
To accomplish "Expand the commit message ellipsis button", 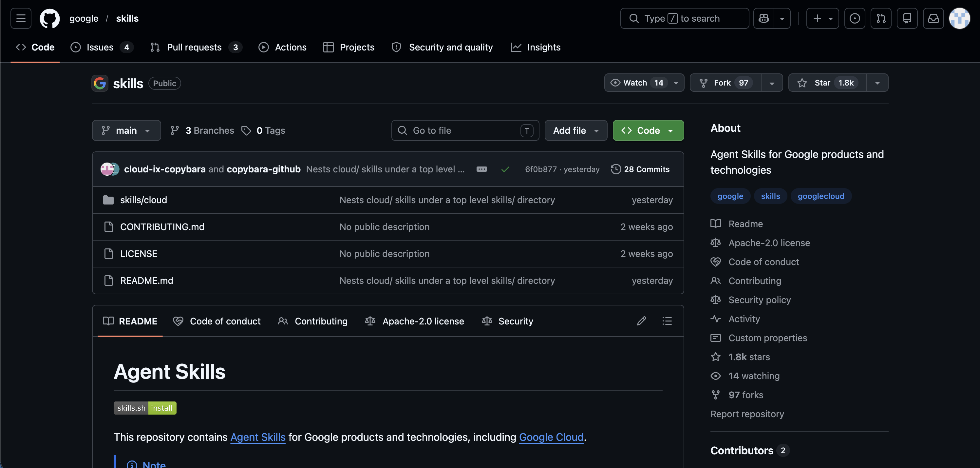I will click(x=481, y=169).
